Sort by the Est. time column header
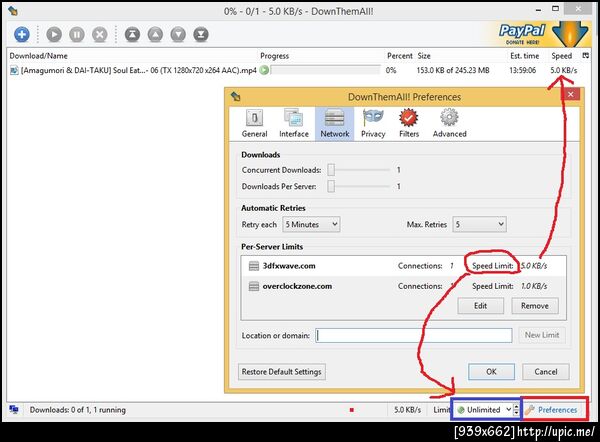Screen dimensions: 600x442 click(x=525, y=56)
